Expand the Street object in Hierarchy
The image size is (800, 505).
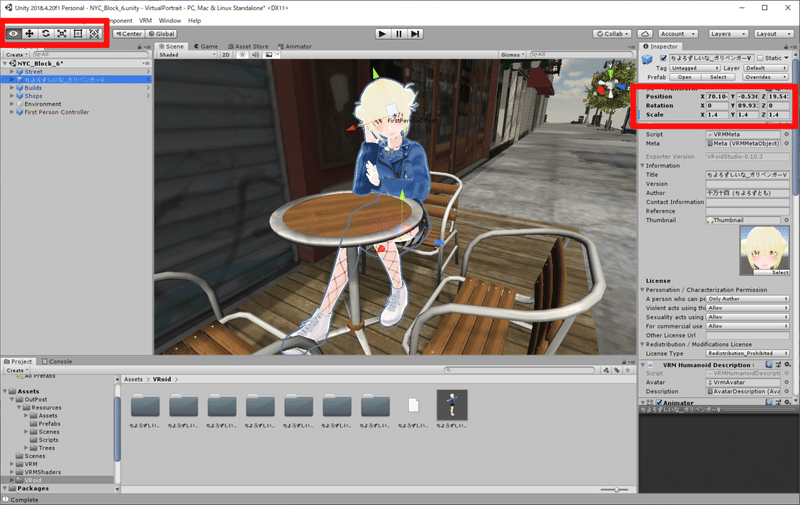(12, 72)
